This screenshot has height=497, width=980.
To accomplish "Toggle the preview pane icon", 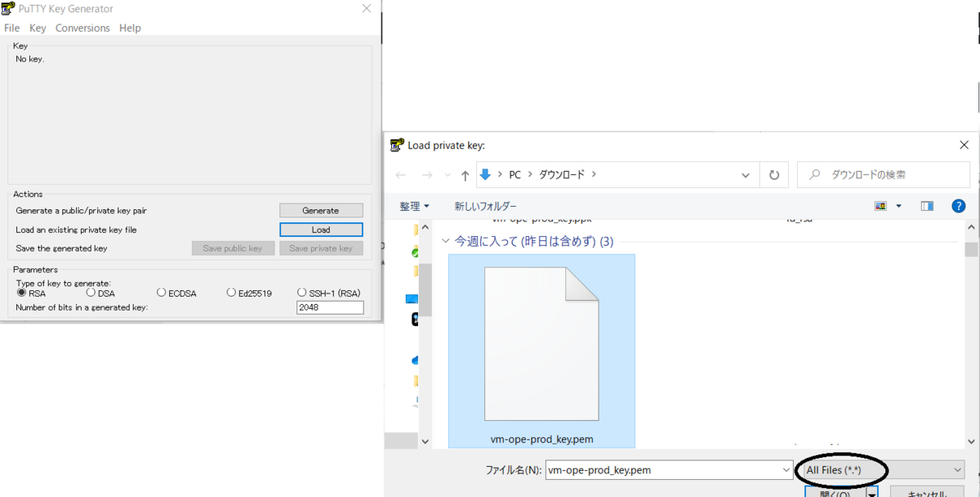I will pyautogui.click(x=927, y=206).
